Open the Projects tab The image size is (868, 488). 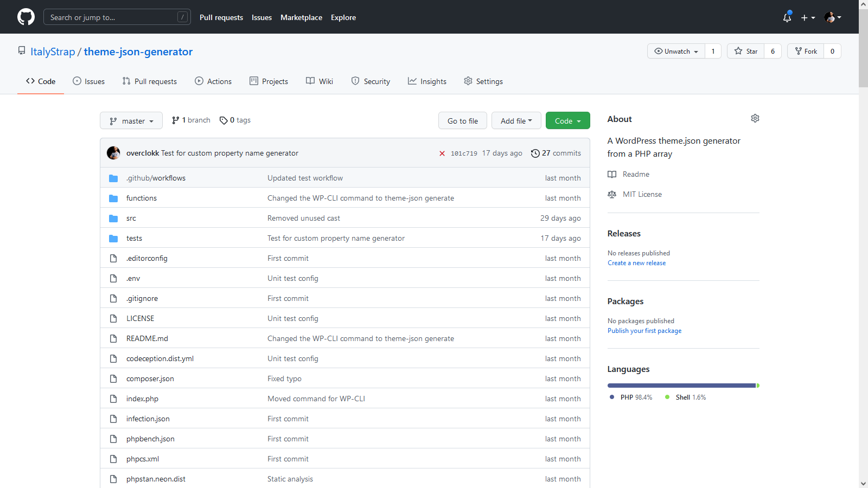point(269,81)
